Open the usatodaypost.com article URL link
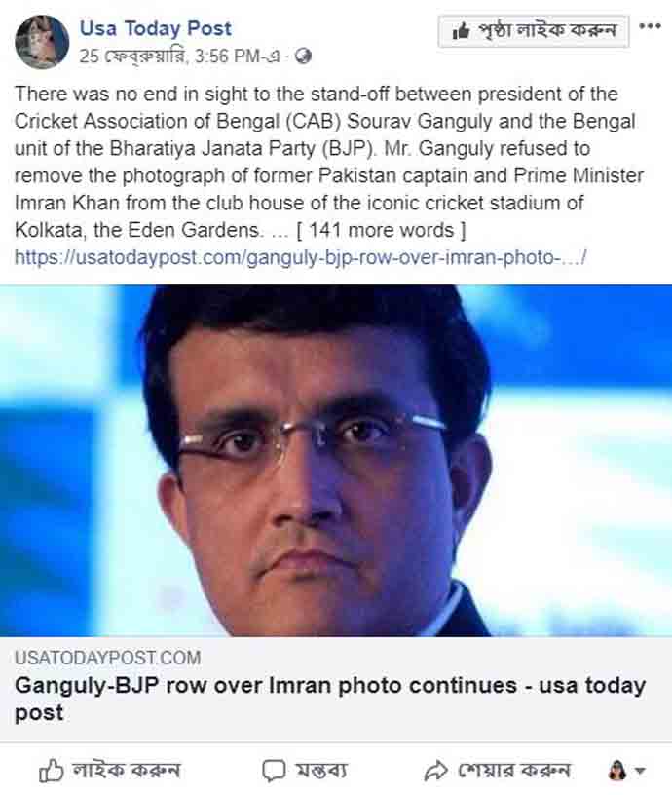Image resolution: width=672 pixels, height=795 pixels. click(x=300, y=257)
